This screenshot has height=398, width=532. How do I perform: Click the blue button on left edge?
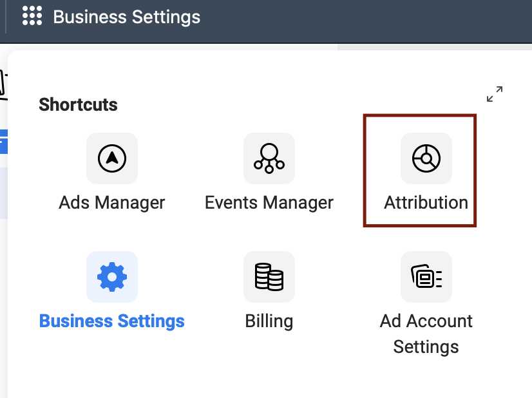[3, 141]
